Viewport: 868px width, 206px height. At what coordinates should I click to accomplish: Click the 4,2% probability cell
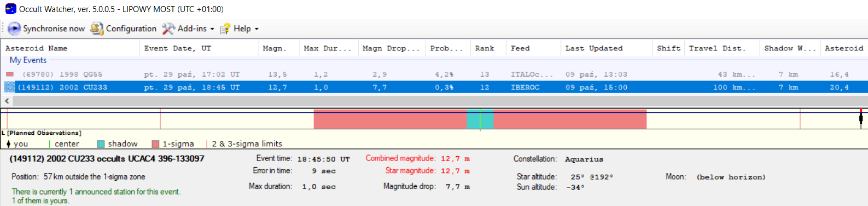(444, 74)
